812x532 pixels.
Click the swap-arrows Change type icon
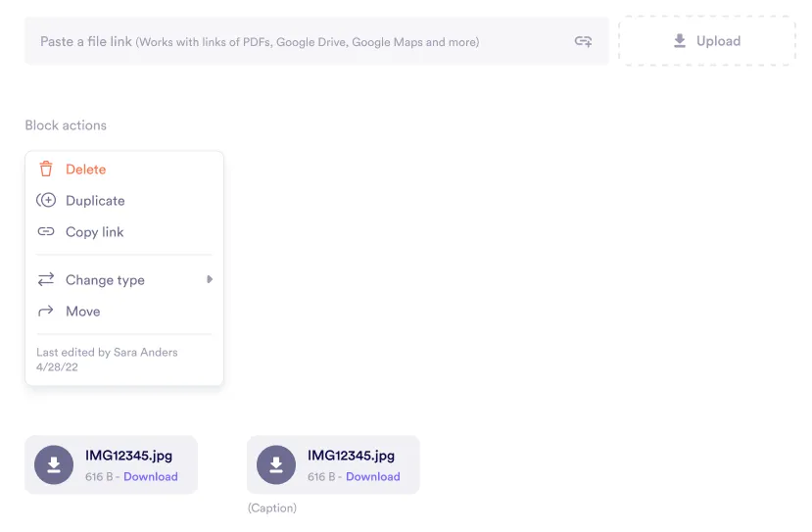46,280
